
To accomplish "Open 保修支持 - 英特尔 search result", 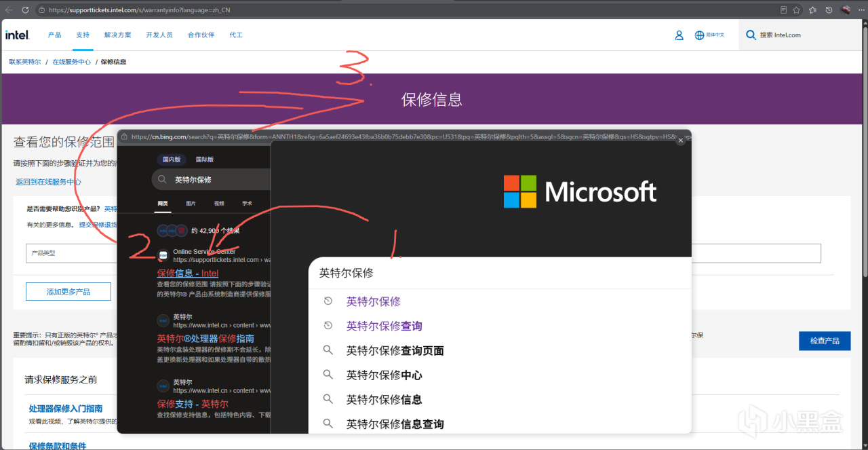I will (x=193, y=403).
